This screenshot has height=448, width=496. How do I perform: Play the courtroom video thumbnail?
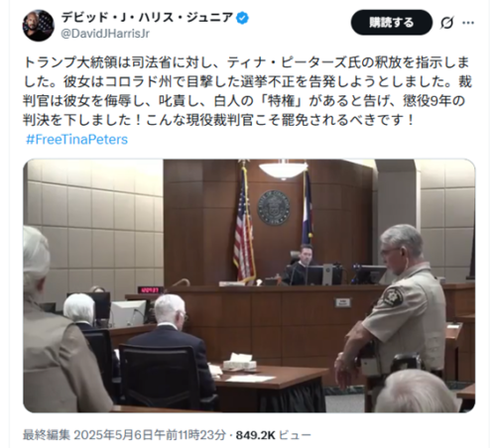[x=249, y=285]
